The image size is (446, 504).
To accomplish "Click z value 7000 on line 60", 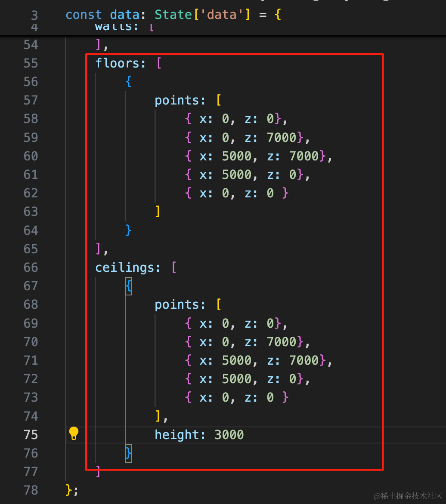I will tap(304, 156).
